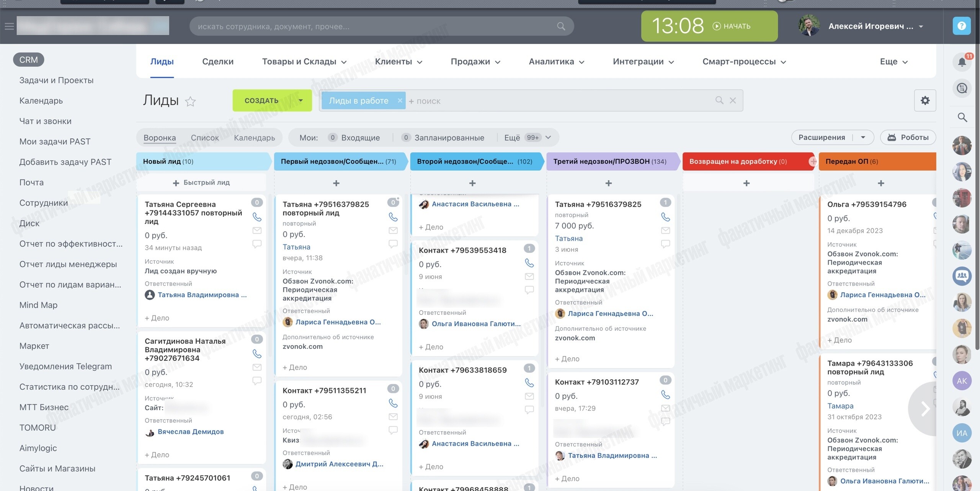Open ИА avatar contact in sidebar
This screenshot has width=980, height=491.
pyautogui.click(x=962, y=433)
